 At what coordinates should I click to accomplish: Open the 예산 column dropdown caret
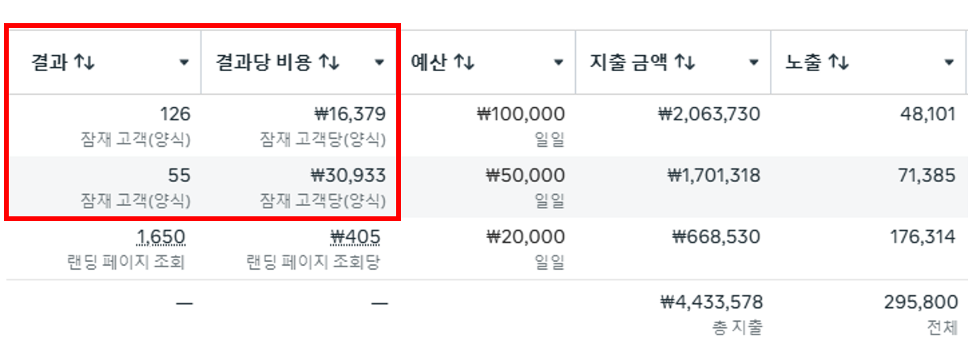click(x=559, y=62)
